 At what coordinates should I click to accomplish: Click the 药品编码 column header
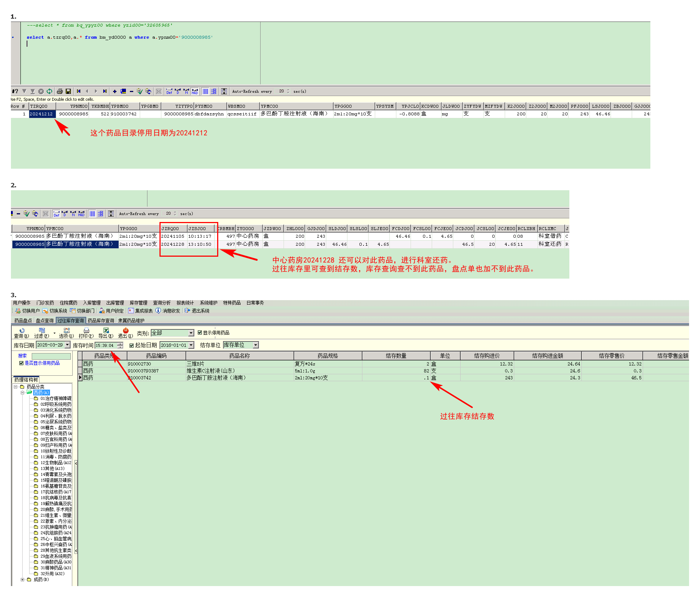click(x=156, y=356)
